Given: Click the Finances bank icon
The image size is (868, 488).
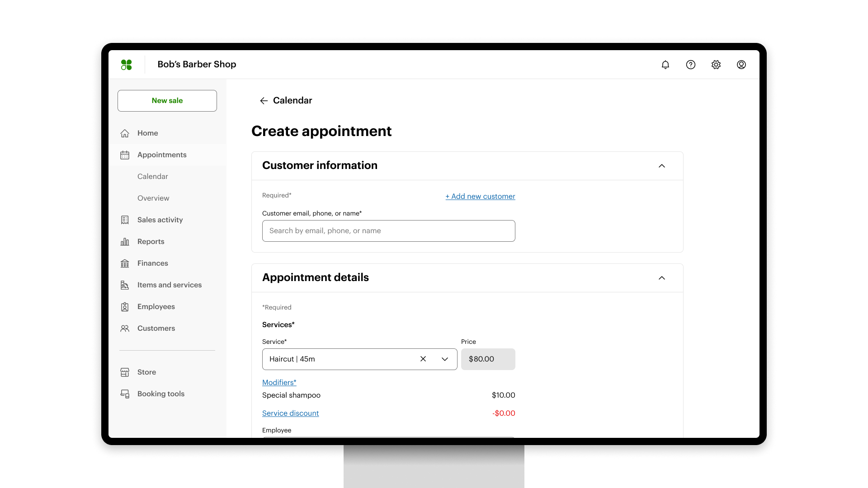Looking at the screenshot, I should click(125, 263).
